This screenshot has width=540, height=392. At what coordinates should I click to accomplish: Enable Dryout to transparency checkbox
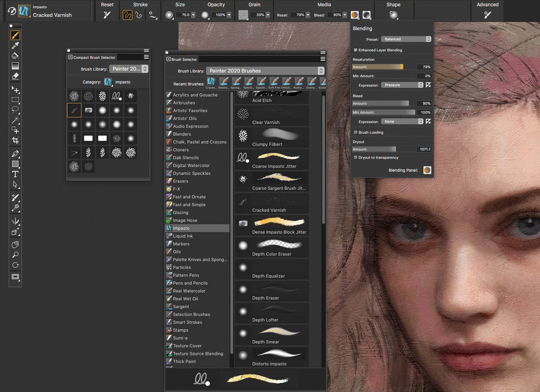tap(356, 158)
